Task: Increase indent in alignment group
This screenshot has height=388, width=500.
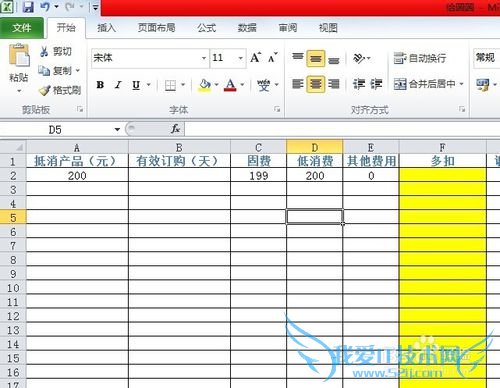Action: point(376,84)
